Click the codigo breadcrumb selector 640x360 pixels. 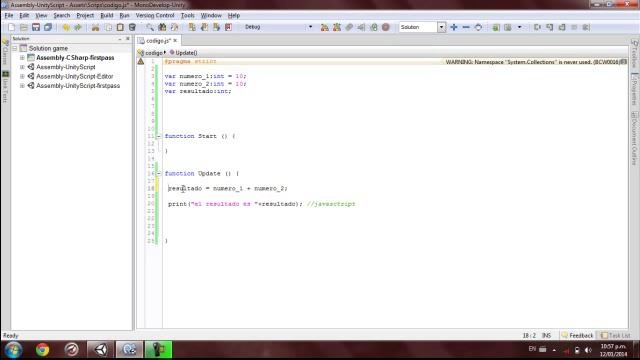pos(151,53)
